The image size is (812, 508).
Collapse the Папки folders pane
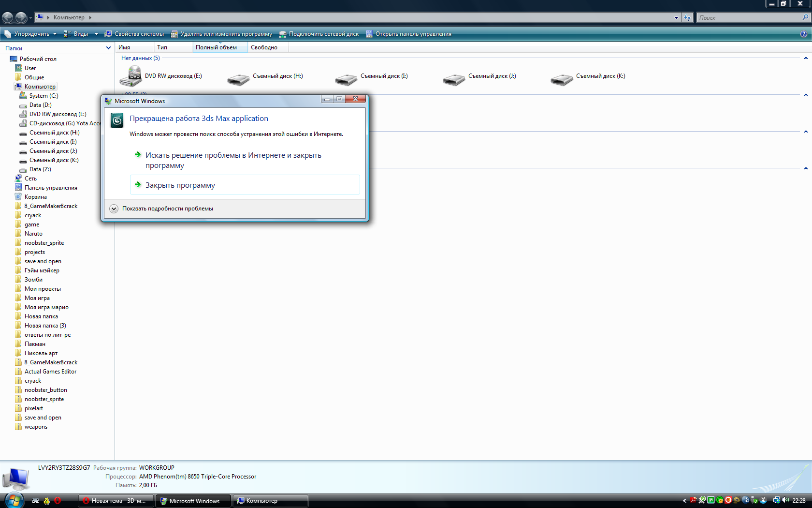pos(108,48)
